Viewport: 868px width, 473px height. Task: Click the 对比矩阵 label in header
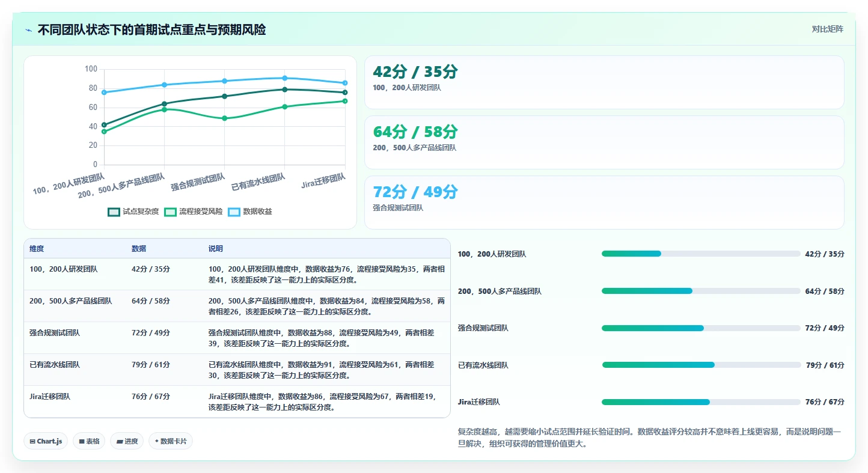(827, 29)
